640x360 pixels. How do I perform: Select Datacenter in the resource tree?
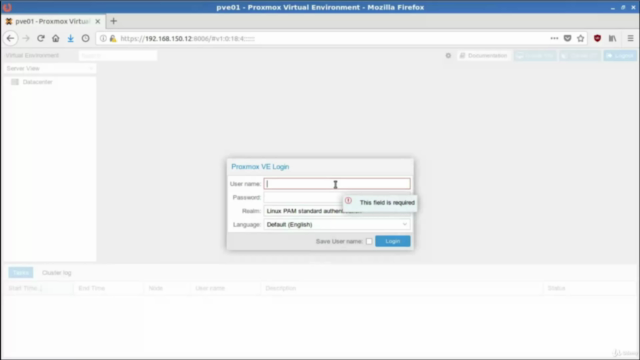point(38,82)
